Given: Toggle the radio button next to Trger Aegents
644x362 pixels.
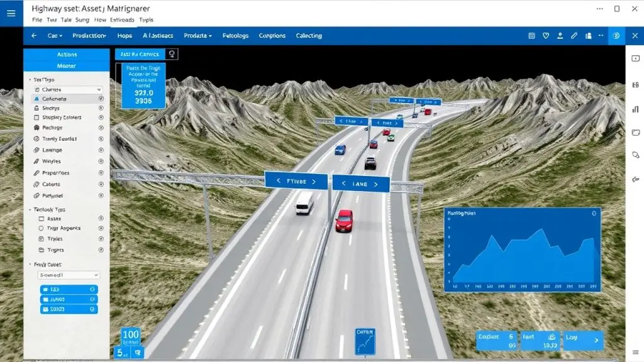Looking at the screenshot, I should point(101,228).
